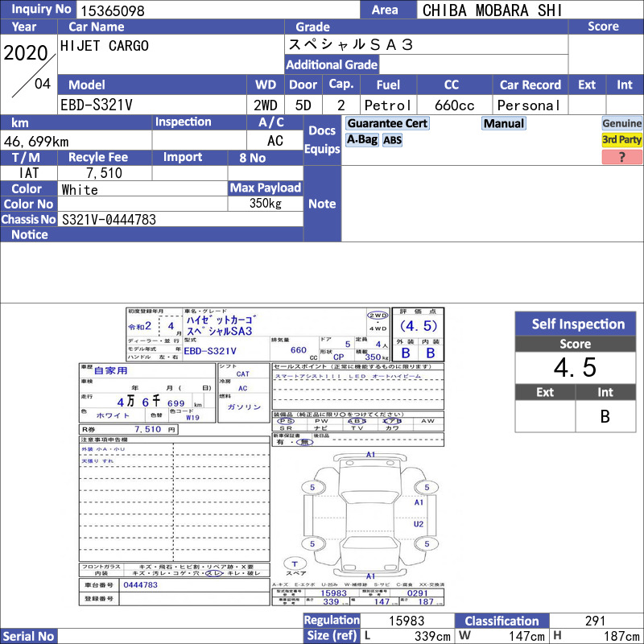Viewport: 644px width, 644px height.
Task: Click CAT shift entry on sheet
Action: [243, 374]
